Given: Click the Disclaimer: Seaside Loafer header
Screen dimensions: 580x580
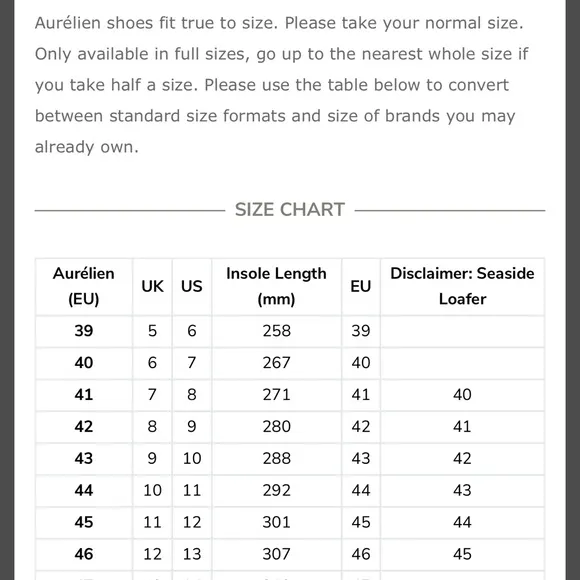Looking at the screenshot, I should 462,286.
